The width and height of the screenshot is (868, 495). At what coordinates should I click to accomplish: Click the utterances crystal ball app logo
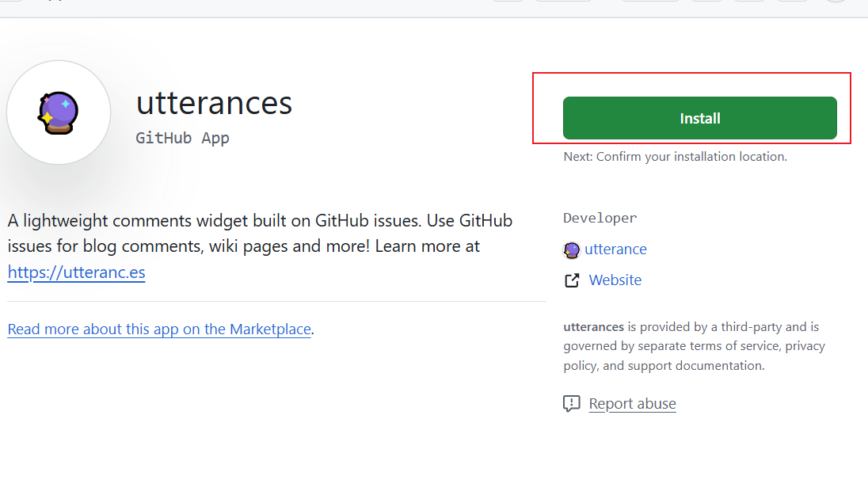pos(59,112)
